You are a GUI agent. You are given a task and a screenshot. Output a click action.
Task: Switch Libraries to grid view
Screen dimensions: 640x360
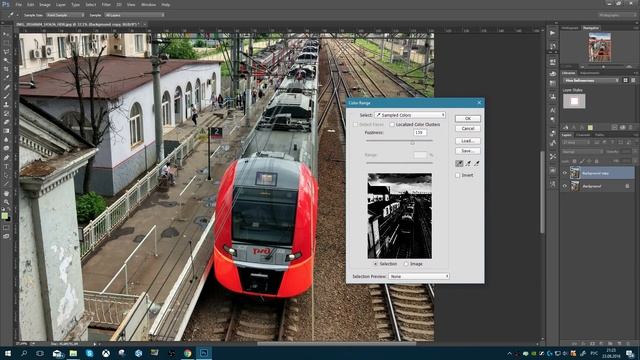pos(625,80)
